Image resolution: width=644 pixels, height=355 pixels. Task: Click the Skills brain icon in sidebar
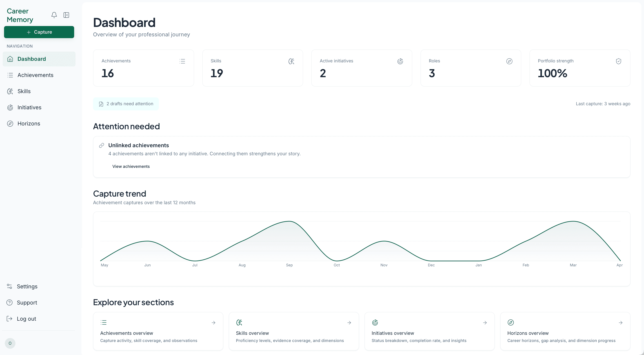coord(10,91)
